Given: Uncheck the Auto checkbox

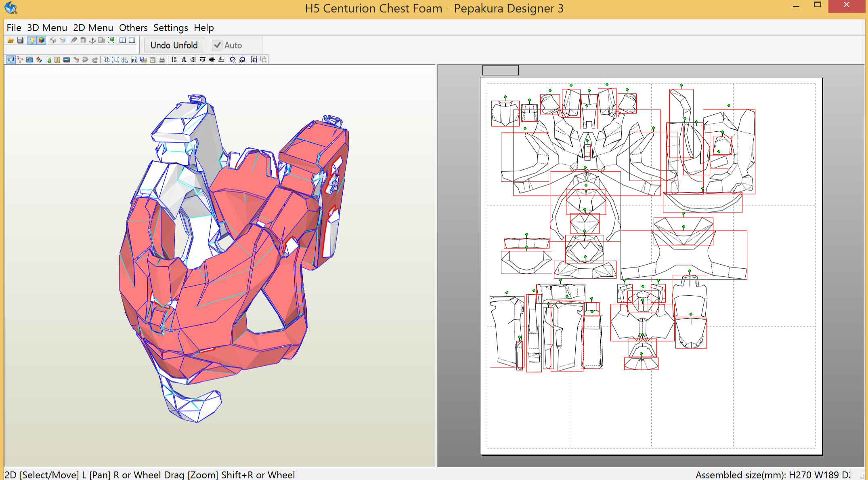Looking at the screenshot, I should pyautogui.click(x=217, y=45).
